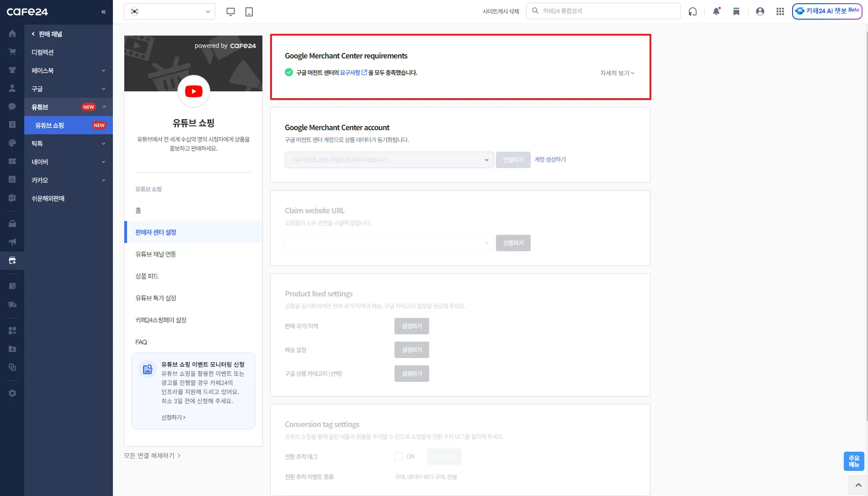The width and height of the screenshot is (868, 496).
Task: Expand the 페이스북 menu
Action: 69,70
